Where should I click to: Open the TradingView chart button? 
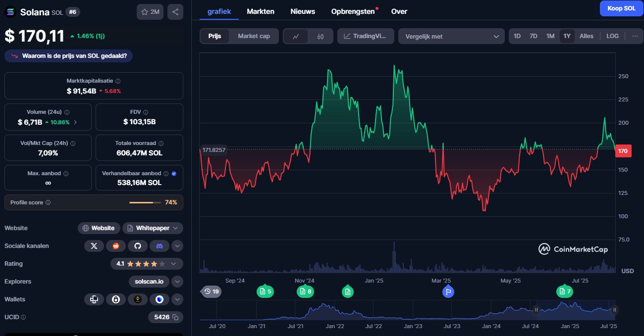point(366,36)
